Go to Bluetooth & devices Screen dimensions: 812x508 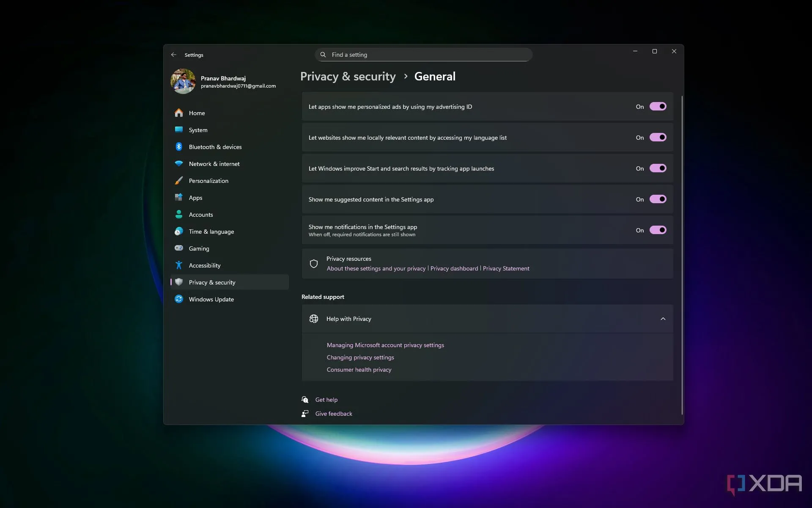pos(230,147)
